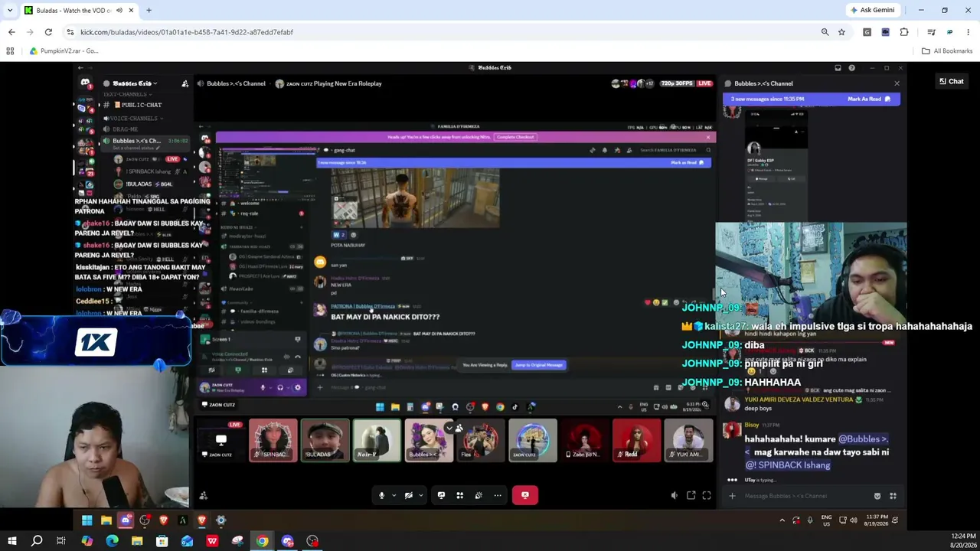This screenshot has height=551, width=980.
Task: Close the Discord voice chat side panel
Action: point(897,83)
